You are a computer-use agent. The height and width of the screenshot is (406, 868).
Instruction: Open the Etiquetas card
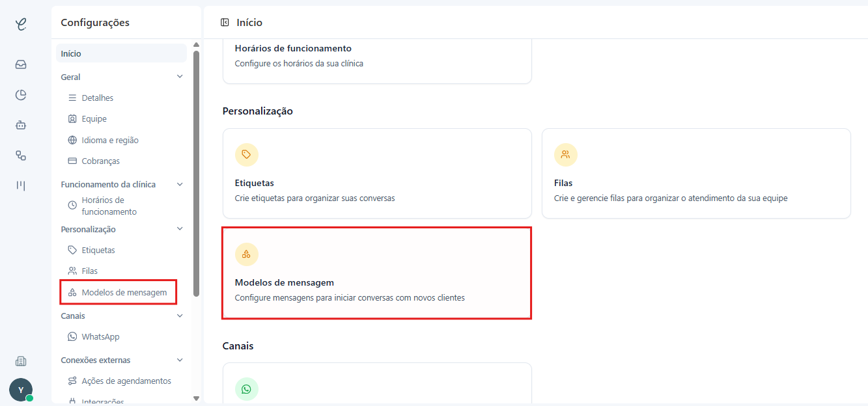coord(377,173)
